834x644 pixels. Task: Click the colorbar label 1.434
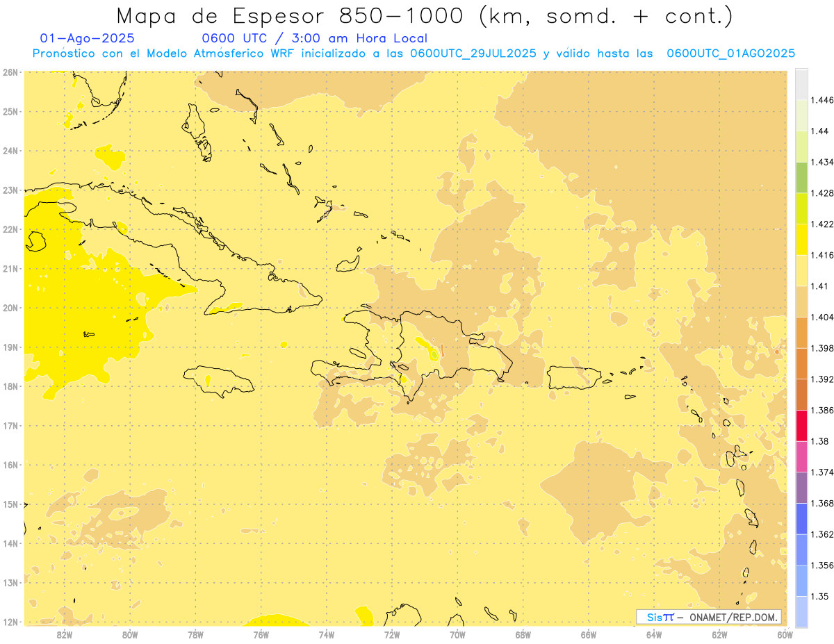pos(822,162)
